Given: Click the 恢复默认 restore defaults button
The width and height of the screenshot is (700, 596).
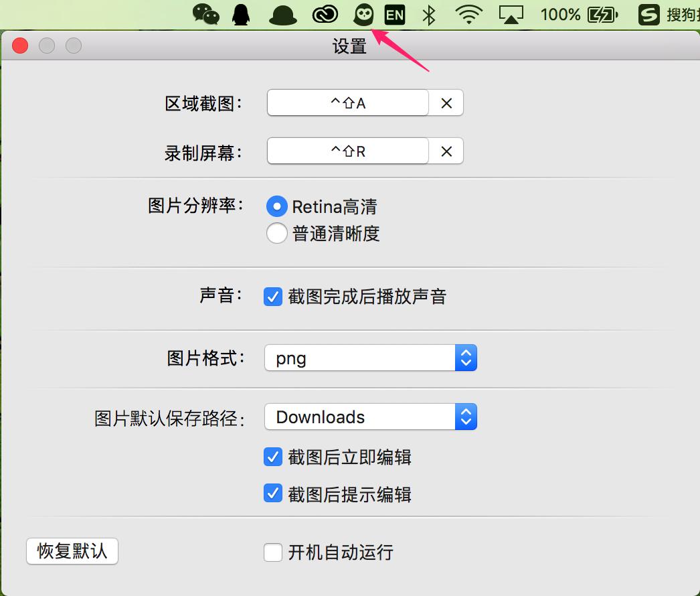Looking at the screenshot, I should click(x=71, y=551).
